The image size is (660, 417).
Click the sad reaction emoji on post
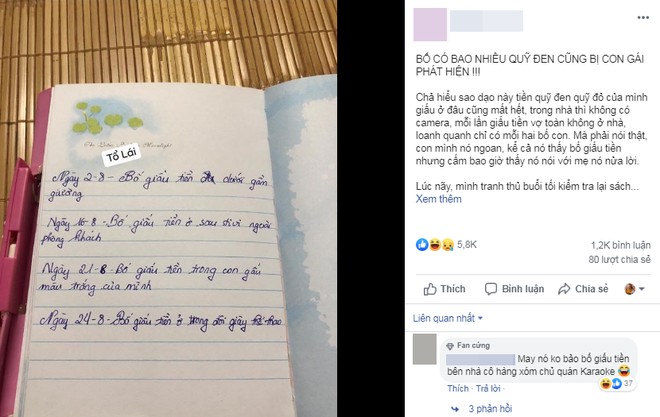click(447, 245)
